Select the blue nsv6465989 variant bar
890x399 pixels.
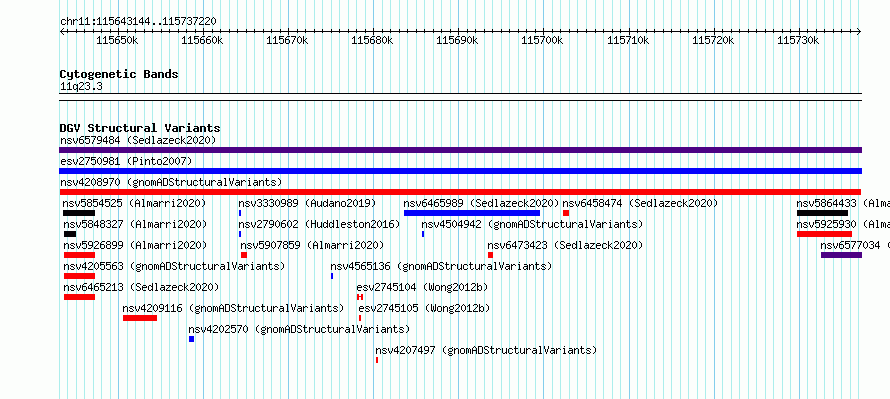[472, 213]
